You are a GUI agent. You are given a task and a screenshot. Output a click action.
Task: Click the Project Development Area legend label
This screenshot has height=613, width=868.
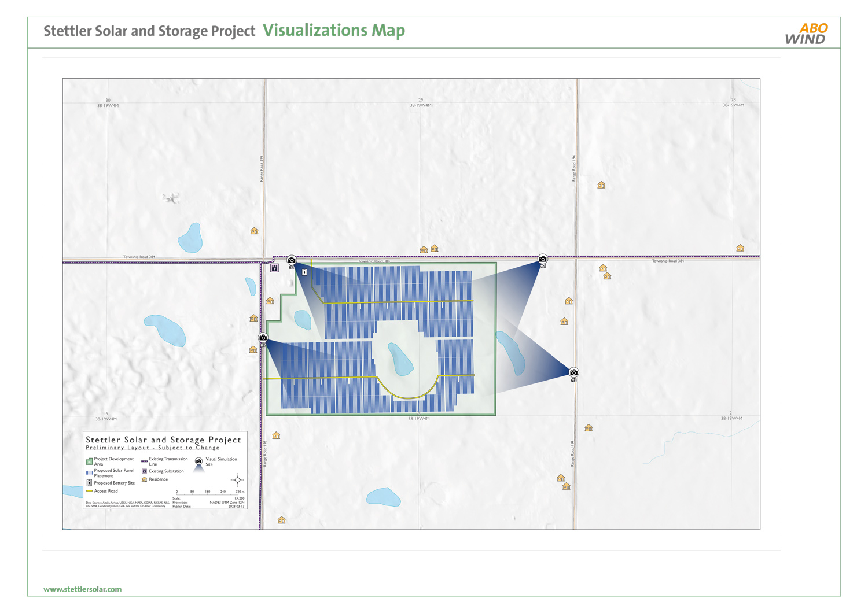coord(114,461)
